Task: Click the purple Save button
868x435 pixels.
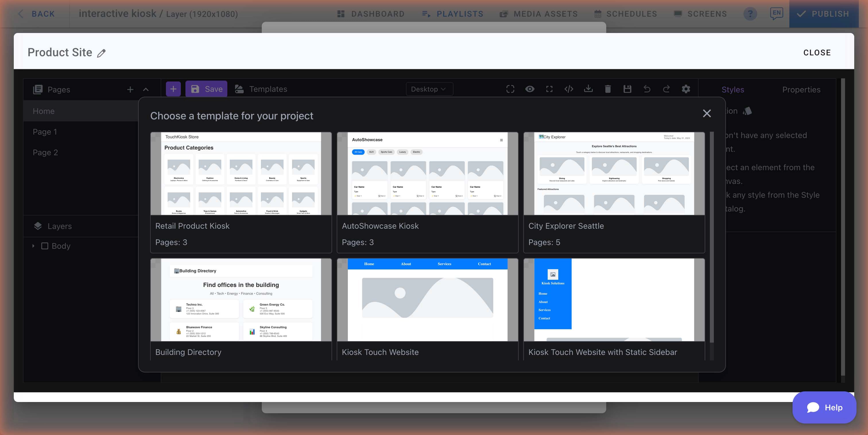Action: point(206,89)
